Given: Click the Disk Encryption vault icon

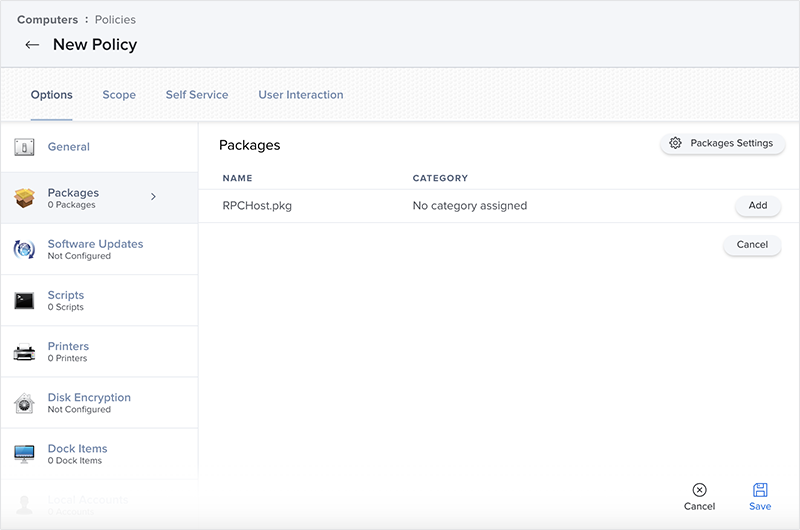Looking at the screenshot, I should (25, 403).
